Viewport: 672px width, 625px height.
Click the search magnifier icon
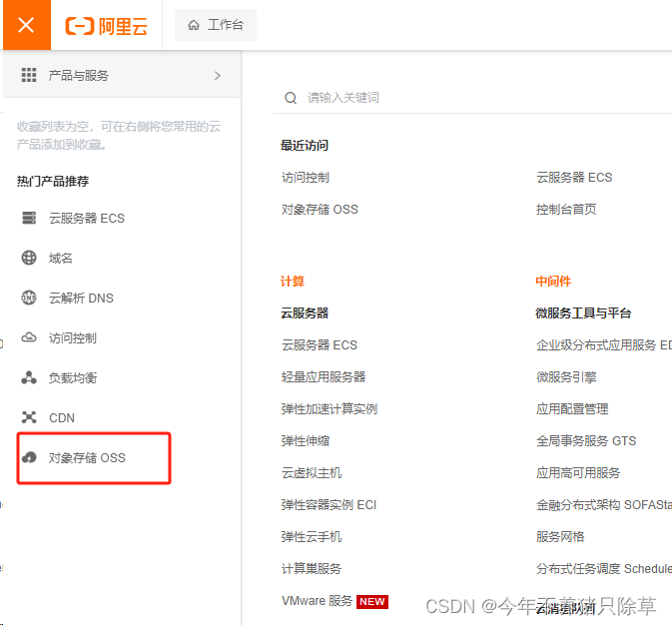point(291,98)
